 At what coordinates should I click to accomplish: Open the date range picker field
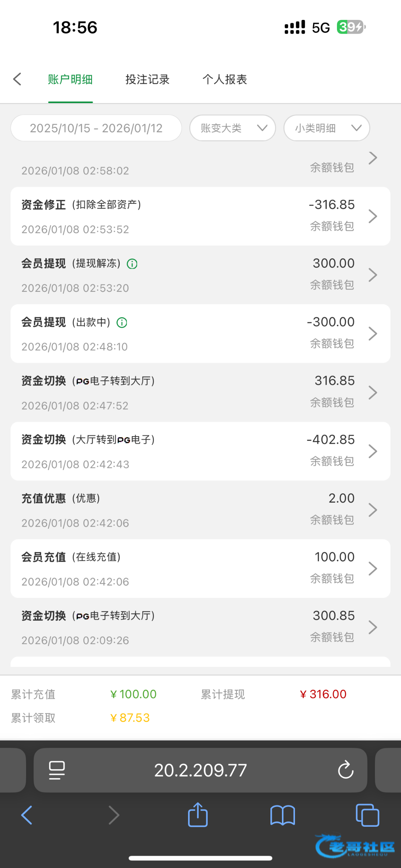click(x=96, y=128)
